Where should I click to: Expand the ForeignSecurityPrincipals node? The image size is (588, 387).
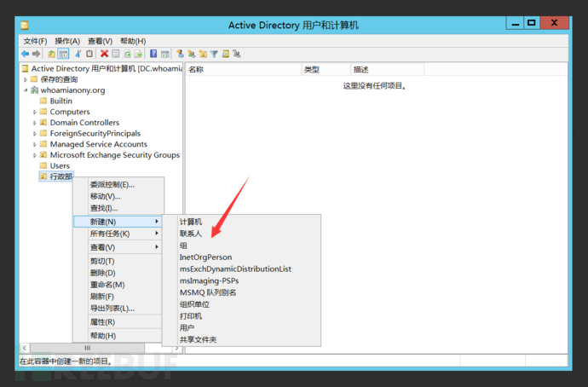click(x=34, y=134)
